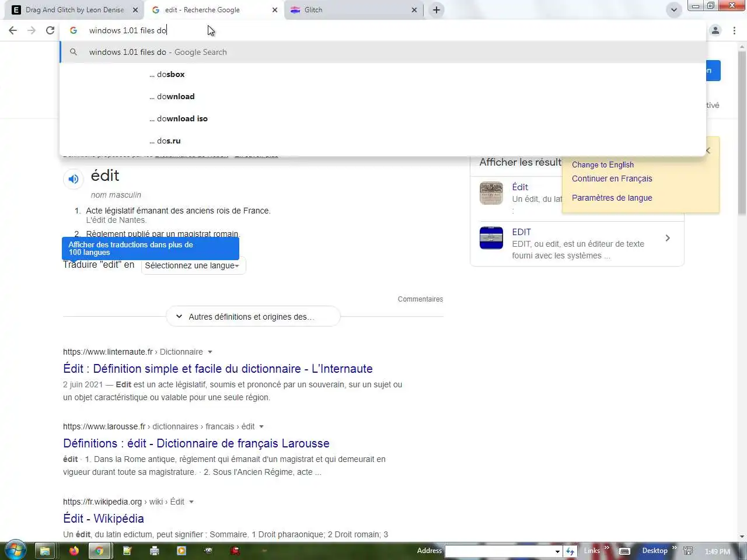Click the EDIT editor thumbnail image
The image size is (747, 560).
[x=491, y=238]
